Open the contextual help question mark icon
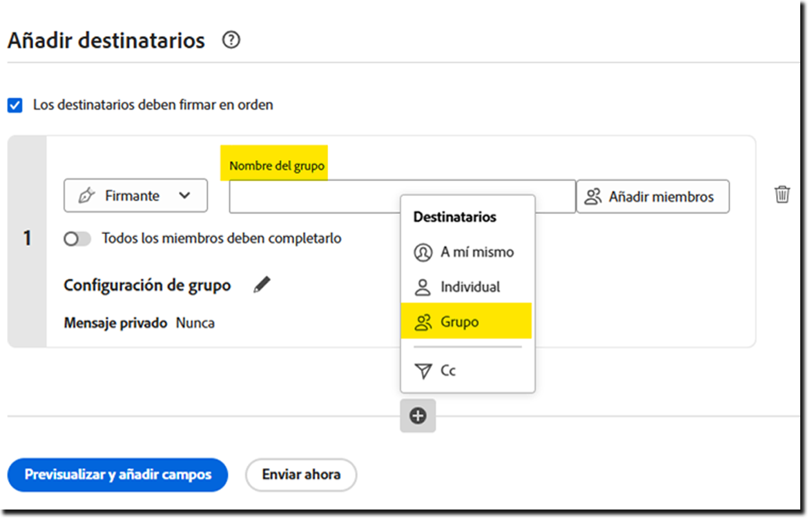The width and height of the screenshot is (812, 524). coord(231,40)
